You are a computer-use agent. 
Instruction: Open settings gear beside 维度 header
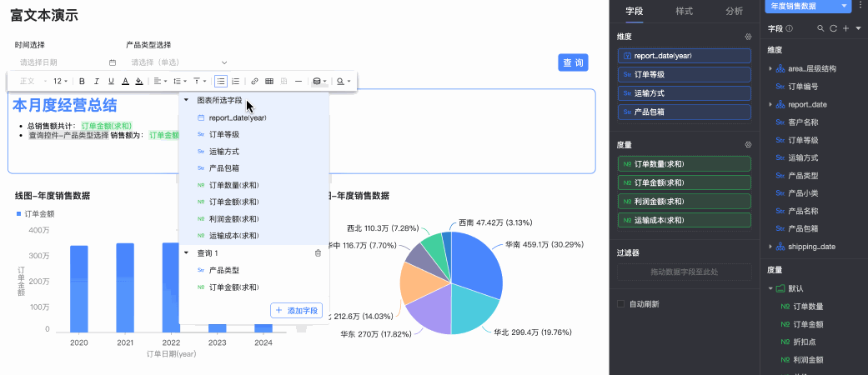(x=748, y=37)
